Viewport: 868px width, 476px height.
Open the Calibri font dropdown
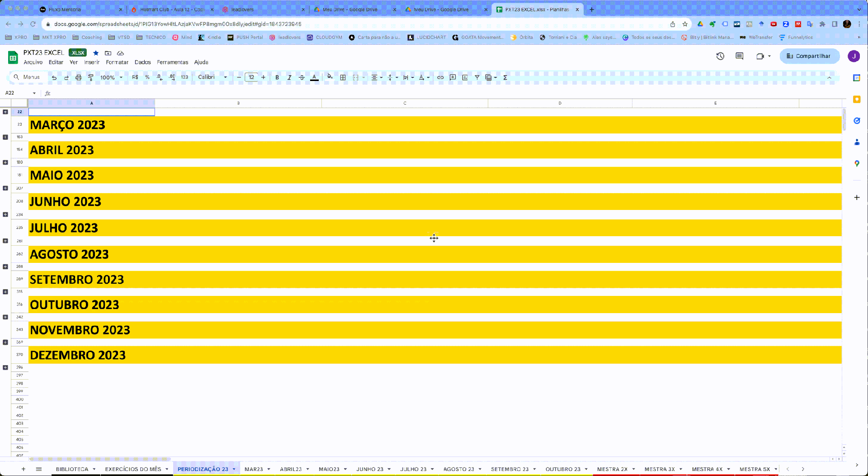[x=212, y=77]
